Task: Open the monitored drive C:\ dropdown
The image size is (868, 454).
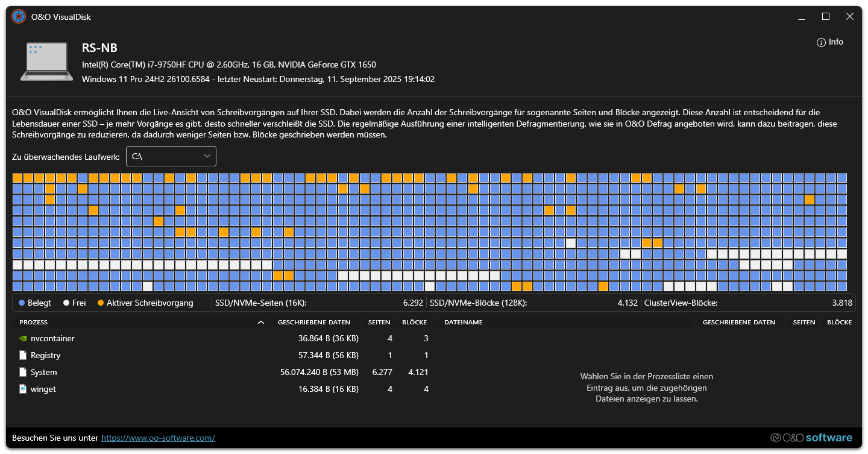Action: click(171, 156)
